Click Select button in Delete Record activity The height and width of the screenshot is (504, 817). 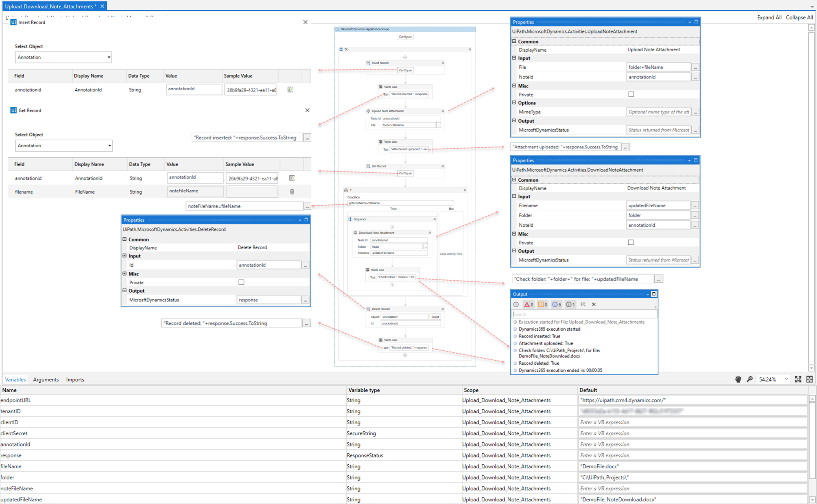(x=435, y=317)
